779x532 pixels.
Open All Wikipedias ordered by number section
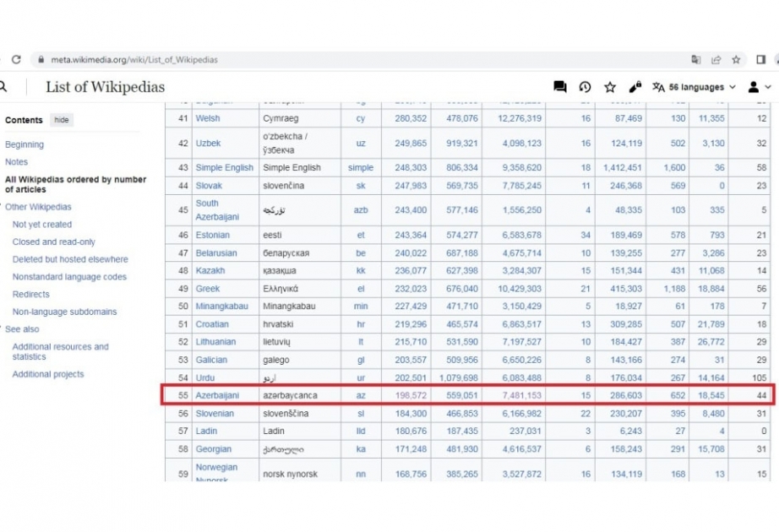pyautogui.click(x=75, y=184)
